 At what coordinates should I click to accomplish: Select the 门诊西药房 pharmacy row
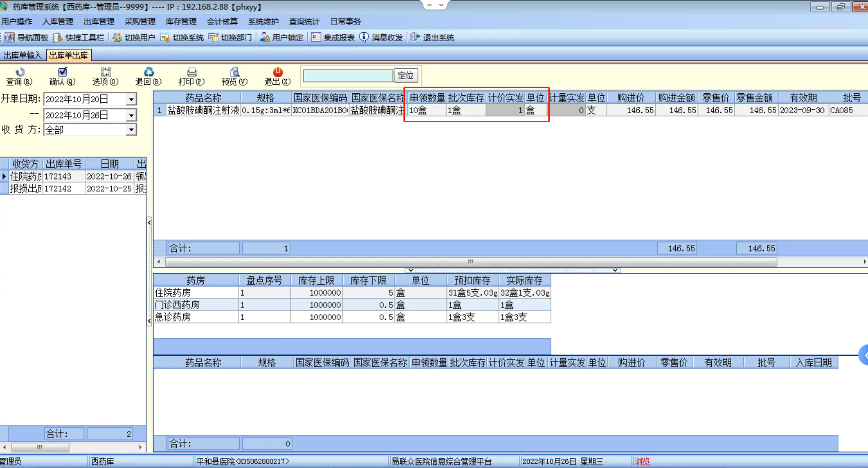(x=352, y=305)
